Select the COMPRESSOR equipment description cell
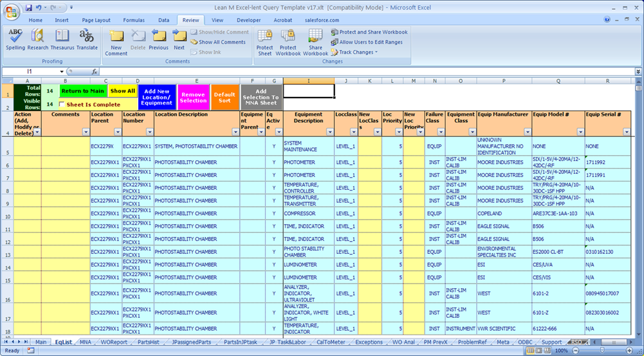Image resolution: width=644 pixels, height=356 pixels. (308, 213)
